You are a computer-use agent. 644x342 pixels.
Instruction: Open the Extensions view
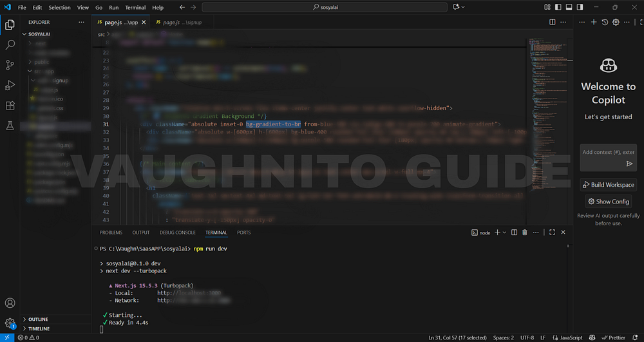point(10,105)
